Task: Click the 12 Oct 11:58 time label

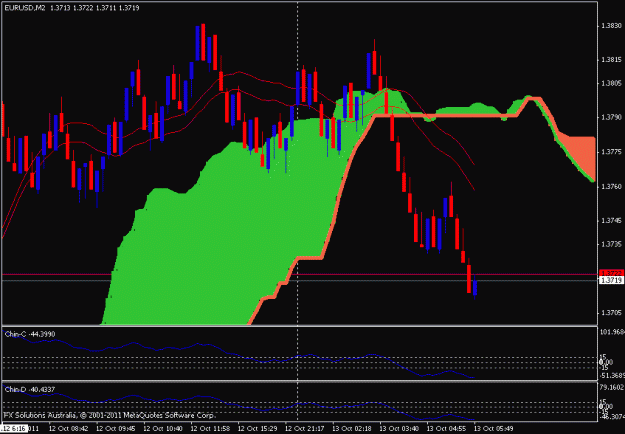Action: (210, 429)
